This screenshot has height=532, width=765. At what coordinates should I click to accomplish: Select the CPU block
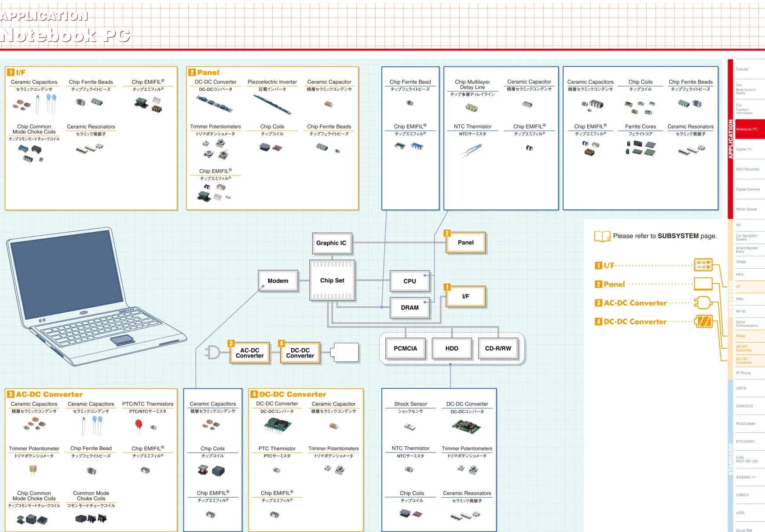click(x=410, y=281)
